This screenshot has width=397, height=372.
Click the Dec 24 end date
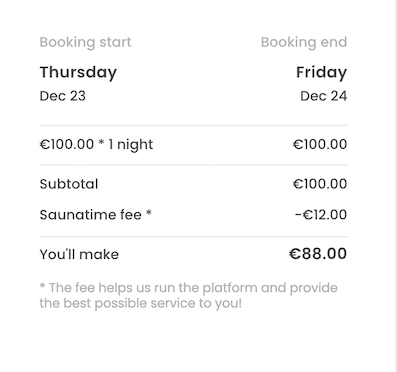pos(324,96)
